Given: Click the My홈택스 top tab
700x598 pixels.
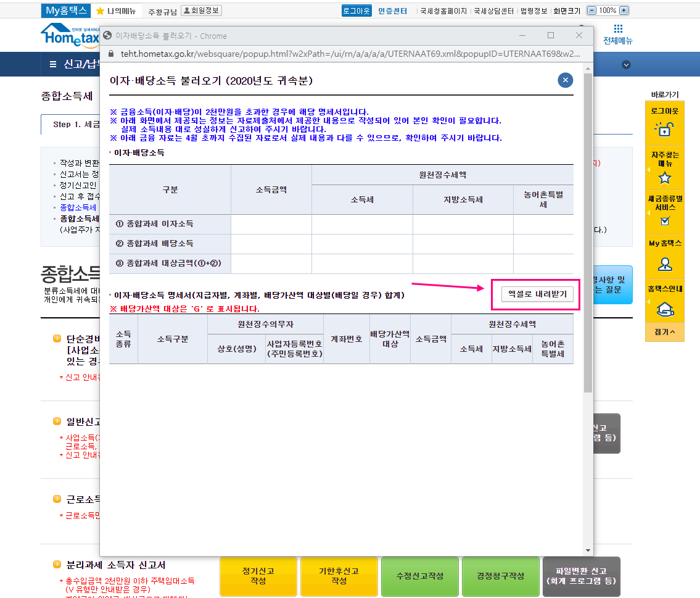Looking at the screenshot, I should (x=66, y=10).
